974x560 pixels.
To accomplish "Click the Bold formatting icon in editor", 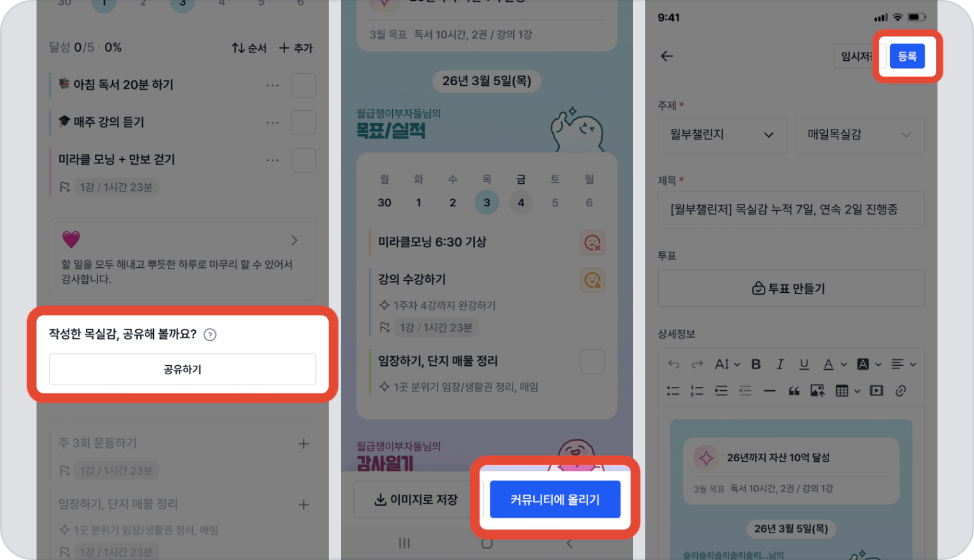I will [756, 364].
